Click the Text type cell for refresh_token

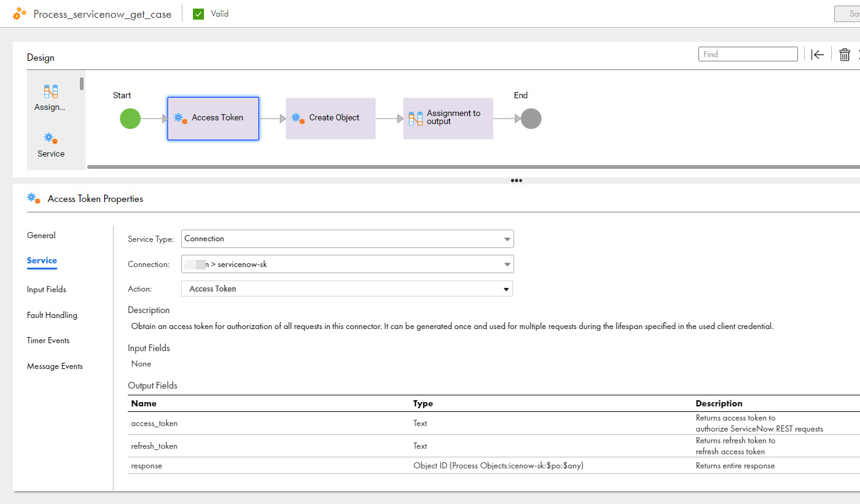420,446
